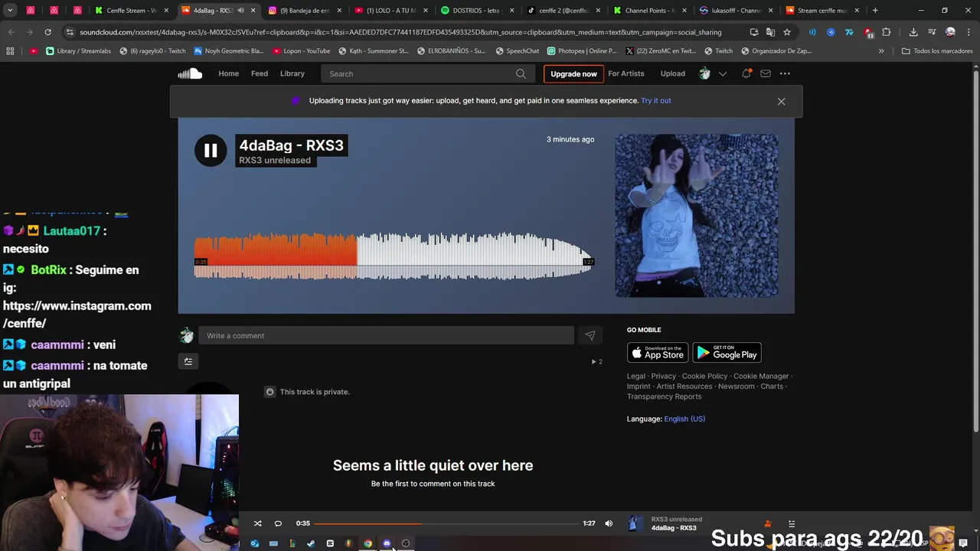The image size is (980, 551).
Task: Open a new browser tab
Action: pyautogui.click(x=875, y=11)
